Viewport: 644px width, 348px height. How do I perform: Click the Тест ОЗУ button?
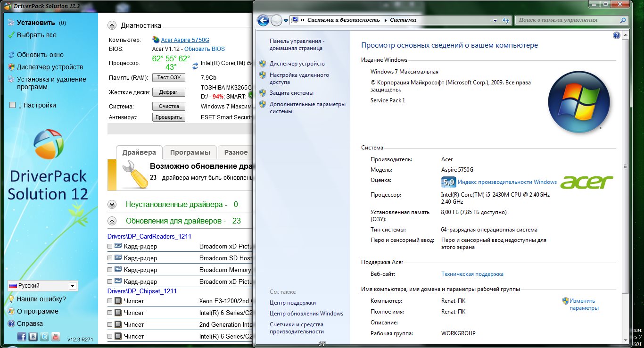tap(169, 77)
